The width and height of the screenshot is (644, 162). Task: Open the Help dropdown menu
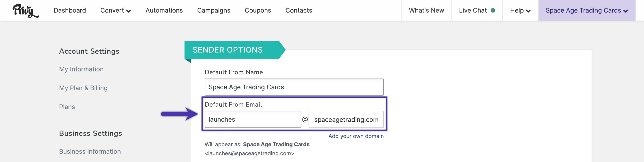pos(520,10)
